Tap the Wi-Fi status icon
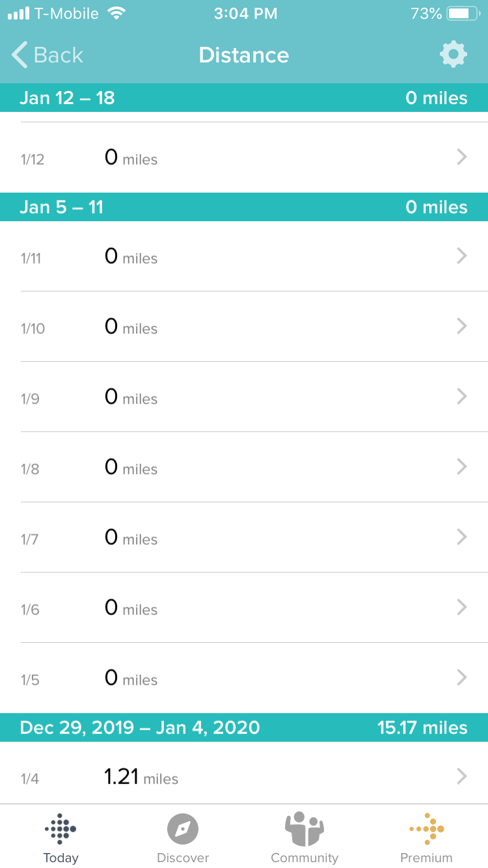488x868 pixels. point(117,14)
